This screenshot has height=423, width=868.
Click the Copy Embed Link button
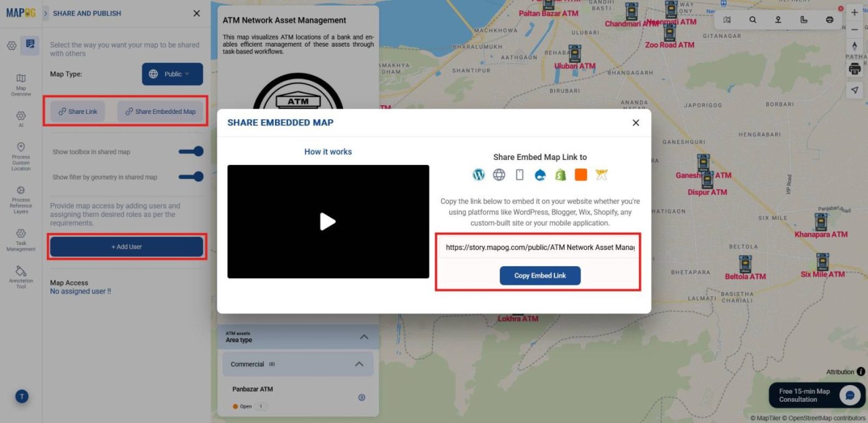coord(539,276)
